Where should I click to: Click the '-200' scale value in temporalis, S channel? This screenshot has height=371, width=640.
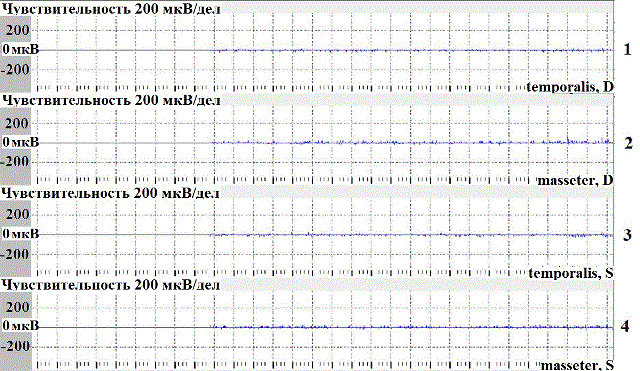[16, 254]
